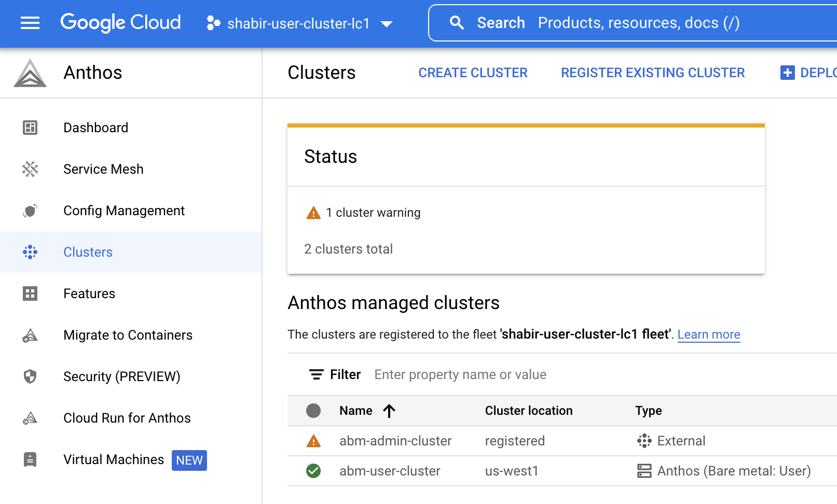This screenshot has width=837, height=504.
Task: Select Virtual Machines from the sidebar
Action: [x=113, y=459]
